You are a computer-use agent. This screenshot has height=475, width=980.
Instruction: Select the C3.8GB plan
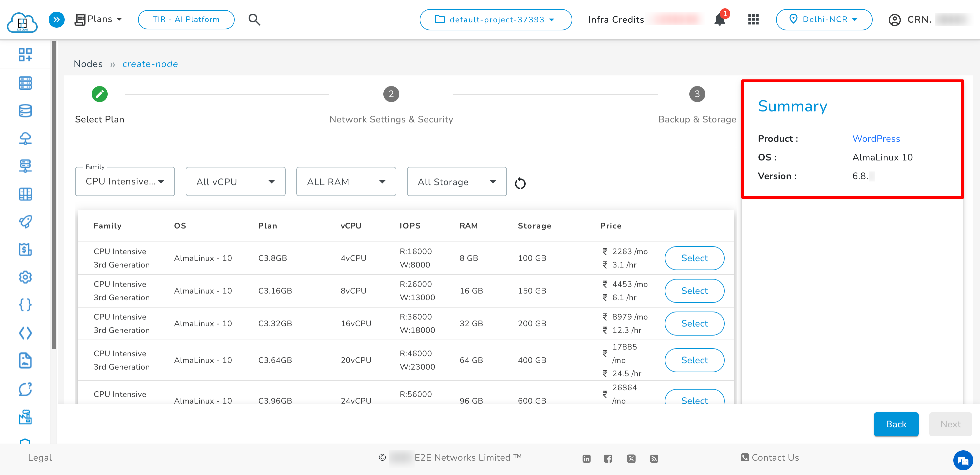coord(694,258)
